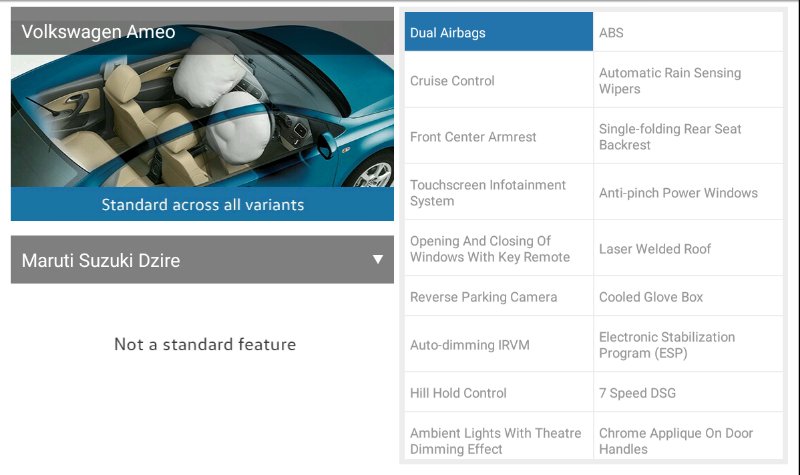Screen dimensions: 800x475
Task: Open the Ameo airbag illustration image
Action: click(202, 121)
